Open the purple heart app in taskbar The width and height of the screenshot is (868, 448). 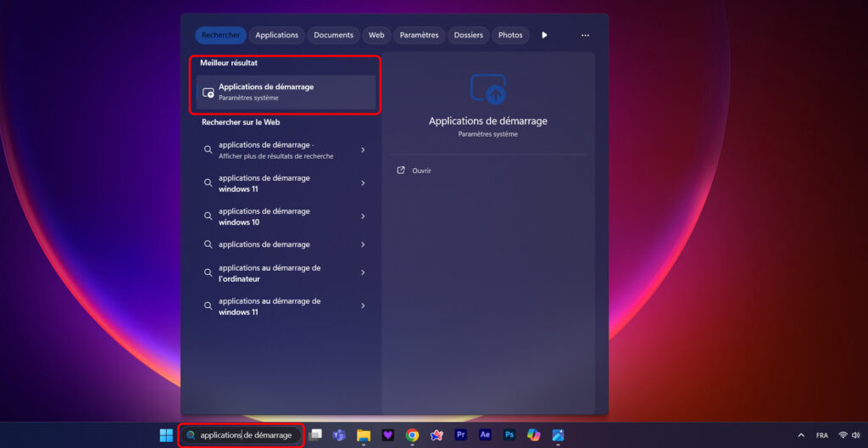388,435
